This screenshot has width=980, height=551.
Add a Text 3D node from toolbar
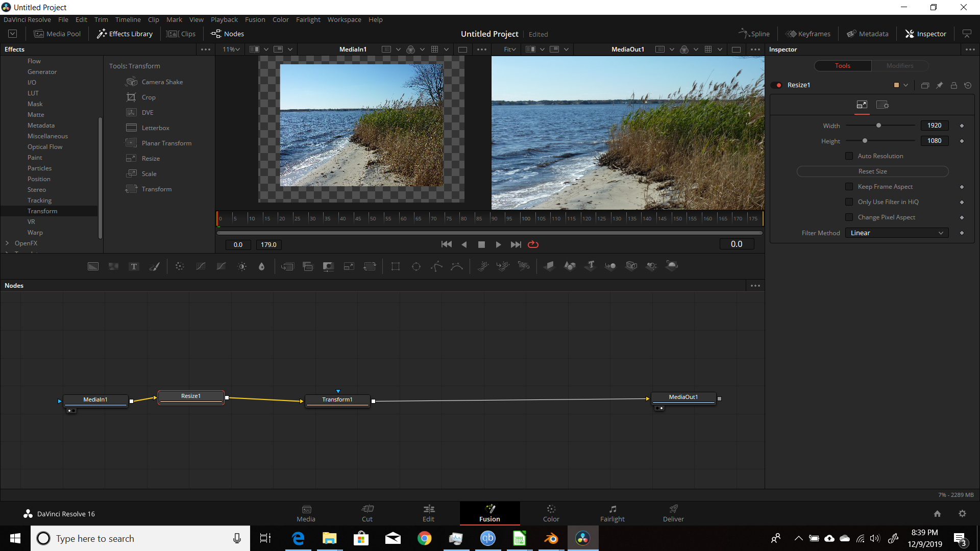coord(591,266)
